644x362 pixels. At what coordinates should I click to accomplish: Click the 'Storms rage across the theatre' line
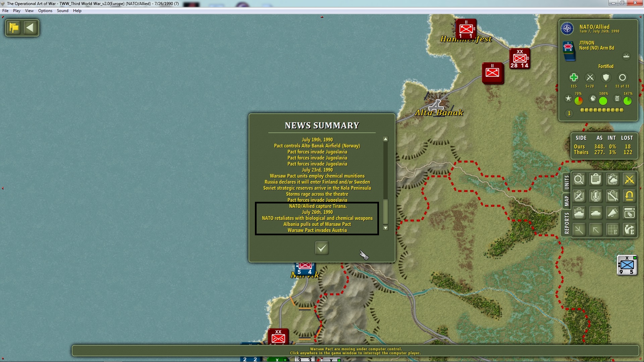pos(317,194)
